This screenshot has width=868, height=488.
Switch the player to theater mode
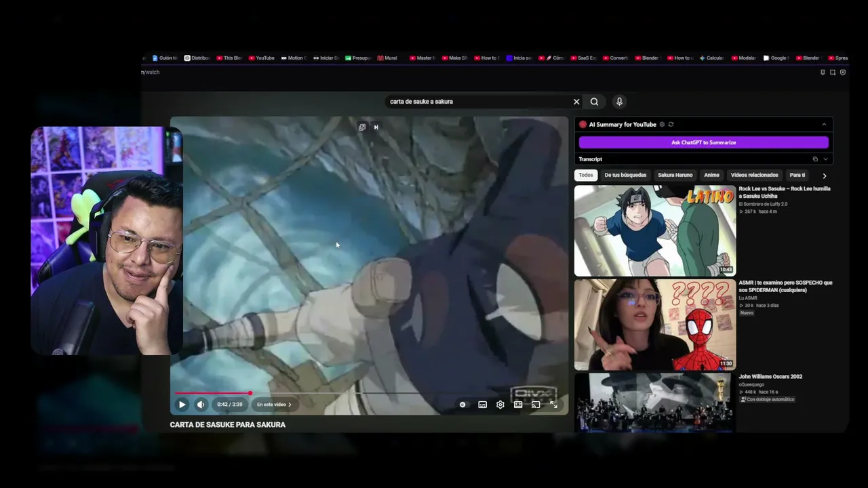pos(518,405)
